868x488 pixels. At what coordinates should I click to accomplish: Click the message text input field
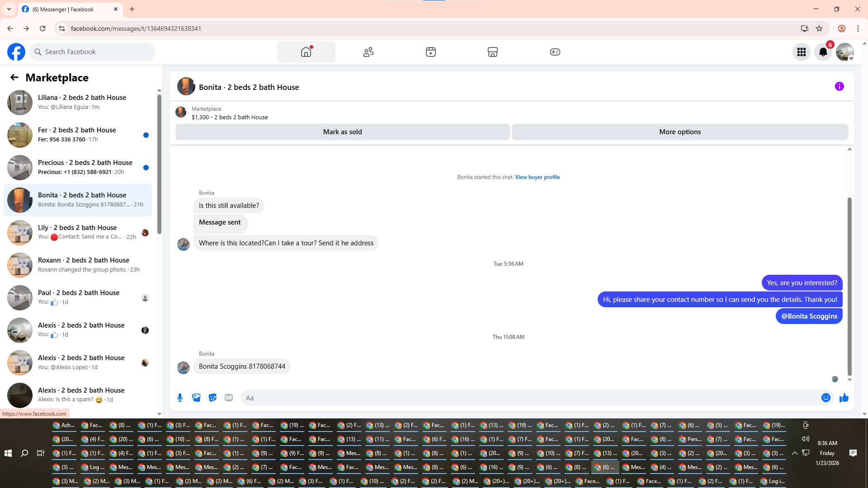[x=529, y=398]
